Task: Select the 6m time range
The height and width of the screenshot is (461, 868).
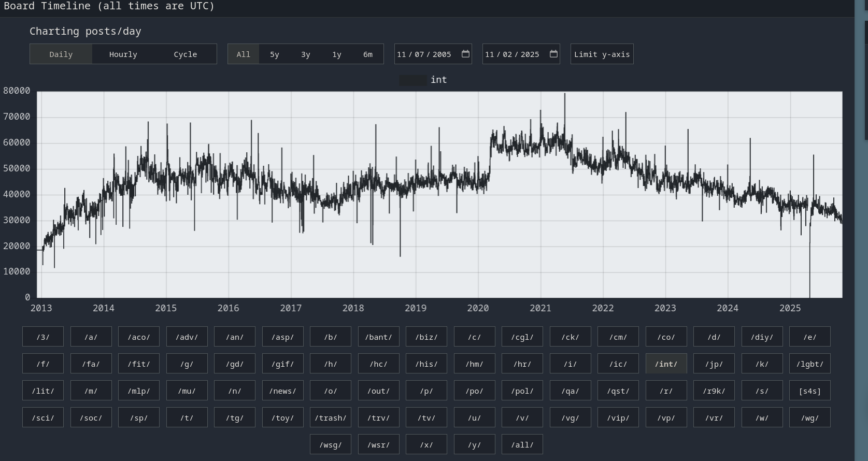Action: [368, 54]
